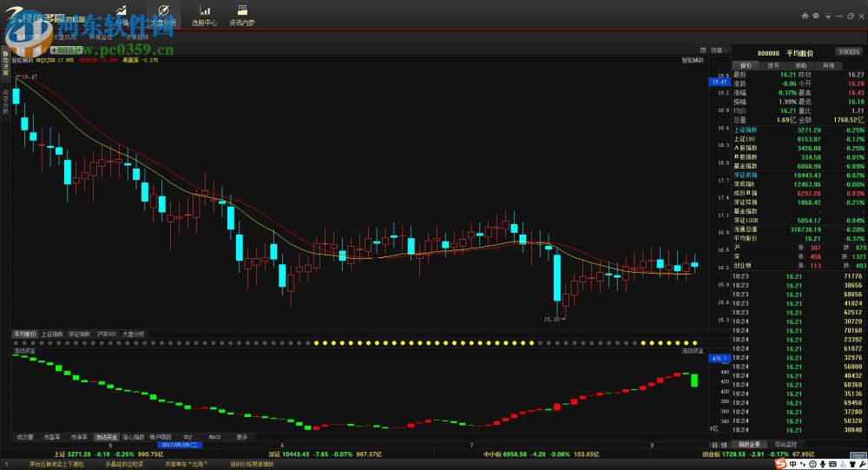Select the 深成指R row
The width and height of the screenshot is (868, 470).
pyautogui.click(x=799, y=184)
